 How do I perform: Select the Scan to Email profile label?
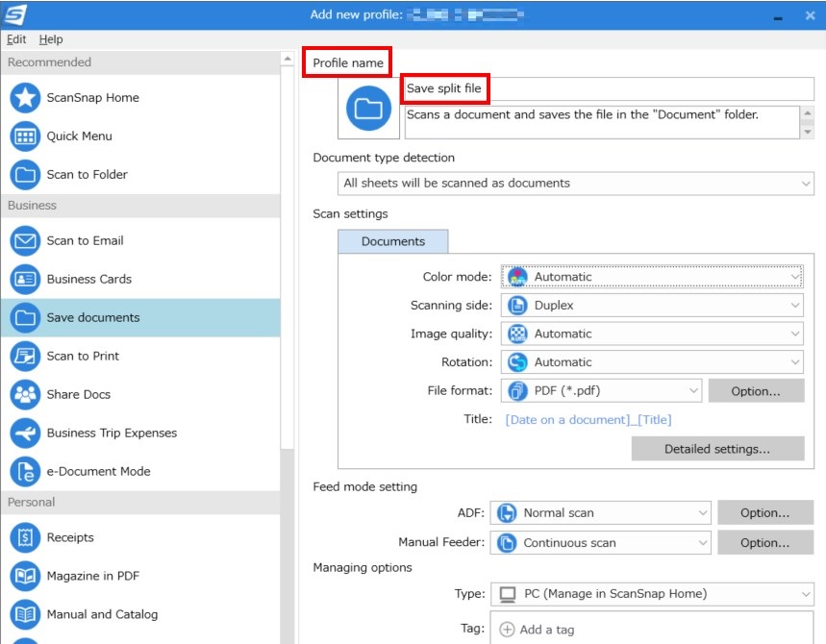(x=85, y=240)
